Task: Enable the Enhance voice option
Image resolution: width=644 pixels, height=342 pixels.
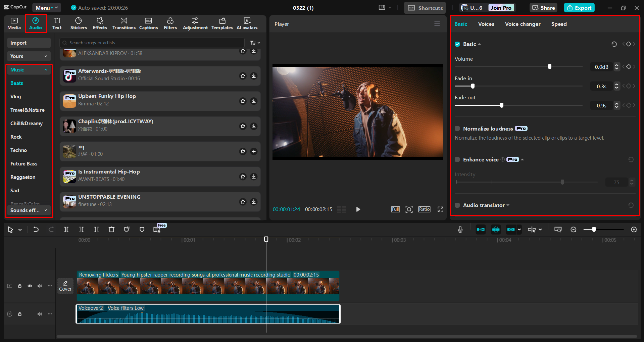Action: [x=457, y=159]
